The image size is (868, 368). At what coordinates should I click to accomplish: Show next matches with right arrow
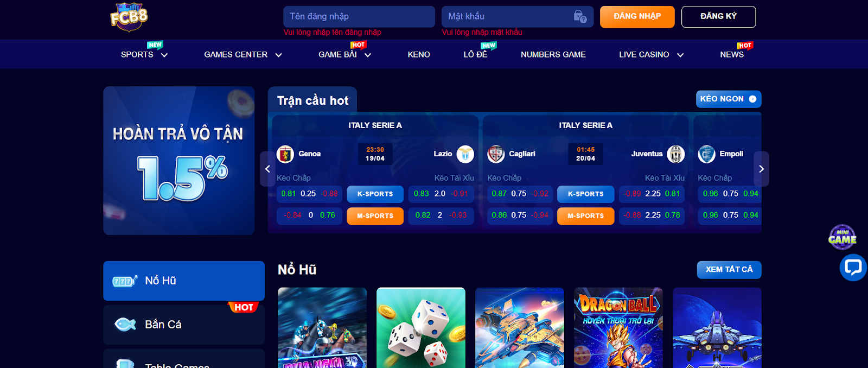pos(762,169)
